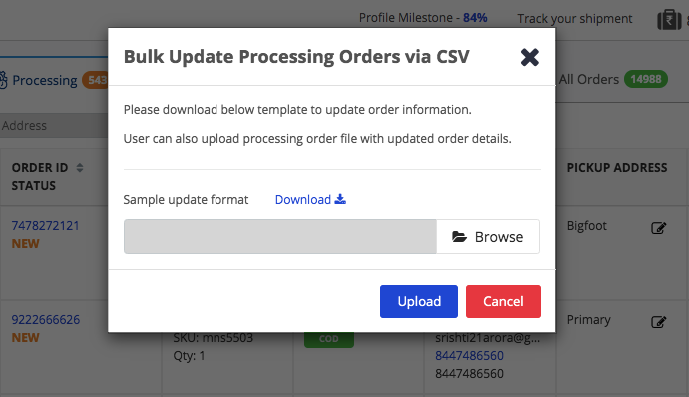Click the Upload button
The image size is (689, 397).
(419, 302)
